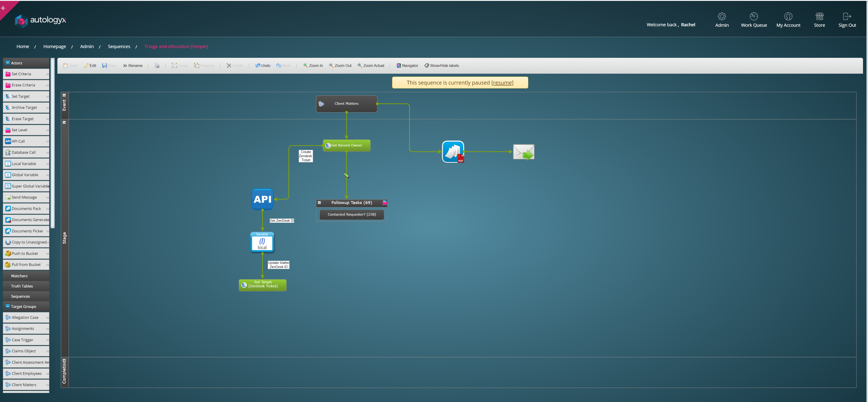Select Client Employees target group
Viewport: 868px width, 402px height.
coord(26,373)
